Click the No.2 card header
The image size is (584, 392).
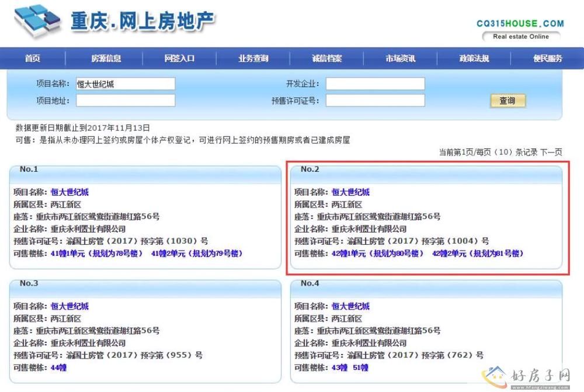pyautogui.click(x=426, y=174)
